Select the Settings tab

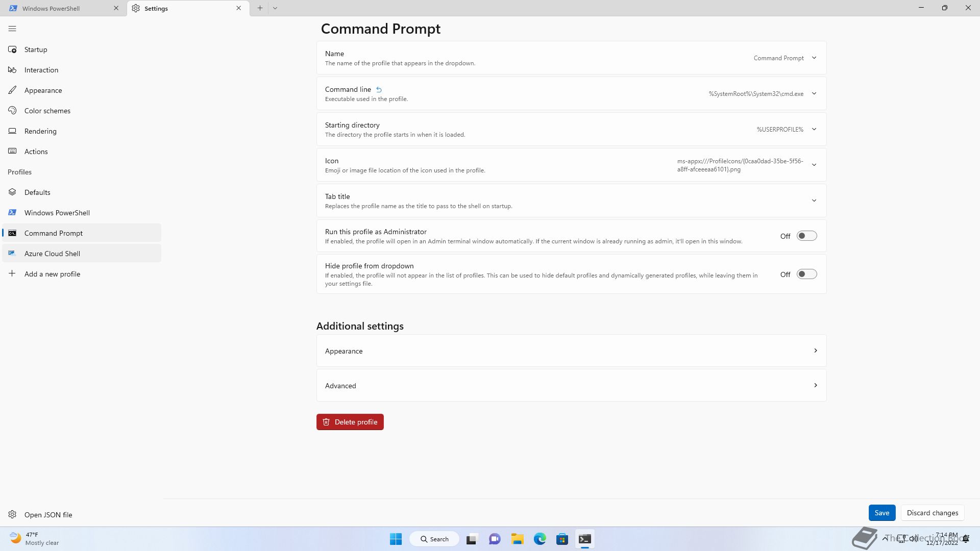(x=188, y=8)
